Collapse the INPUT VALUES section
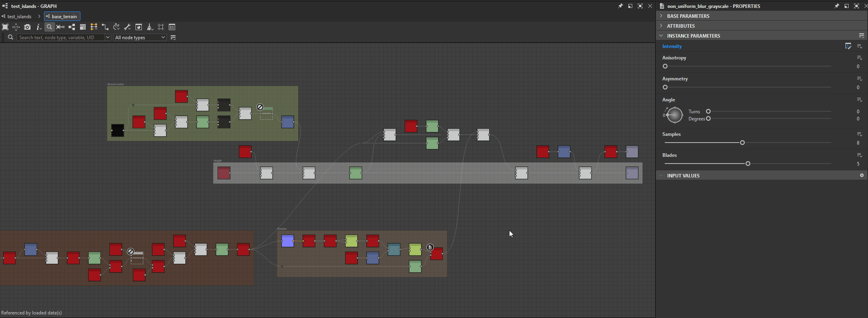Viewport: 868px width, 318px height. coord(661,175)
